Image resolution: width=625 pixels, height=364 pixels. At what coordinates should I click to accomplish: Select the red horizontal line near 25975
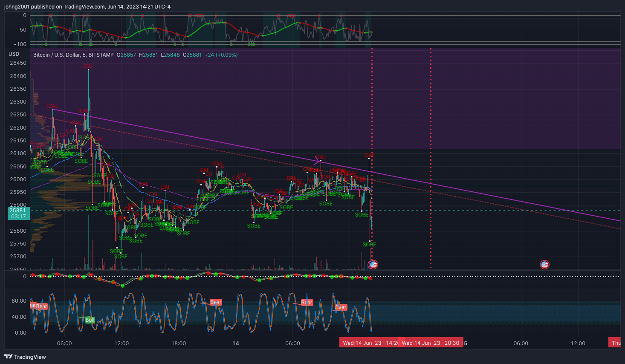[325, 186]
